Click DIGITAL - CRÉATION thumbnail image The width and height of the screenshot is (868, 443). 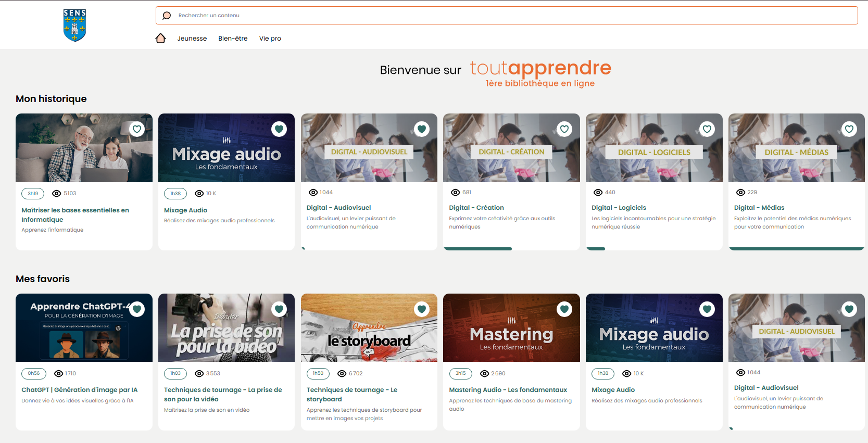click(511, 148)
